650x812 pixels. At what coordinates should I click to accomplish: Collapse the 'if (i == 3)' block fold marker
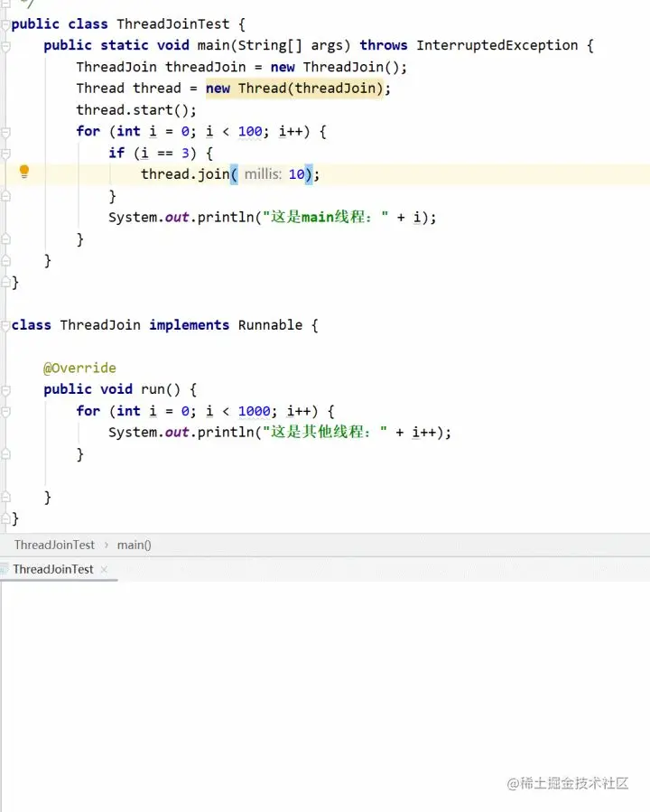[x=5, y=154]
